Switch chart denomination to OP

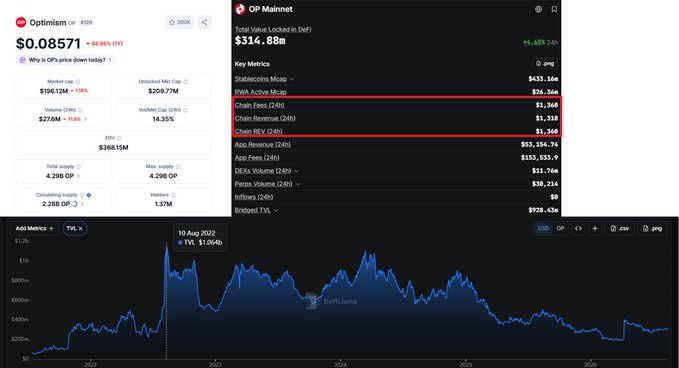(560, 228)
